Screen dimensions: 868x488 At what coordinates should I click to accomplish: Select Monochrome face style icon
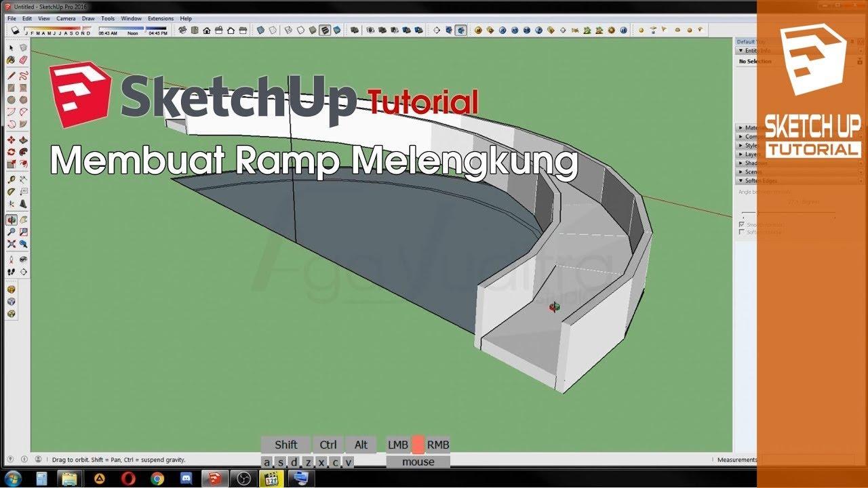point(336,30)
